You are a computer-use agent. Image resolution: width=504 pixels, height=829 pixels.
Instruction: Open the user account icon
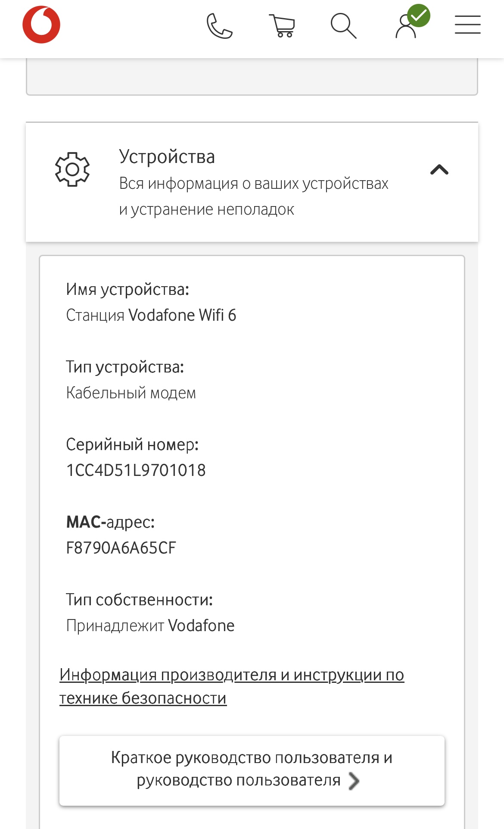[405, 28]
